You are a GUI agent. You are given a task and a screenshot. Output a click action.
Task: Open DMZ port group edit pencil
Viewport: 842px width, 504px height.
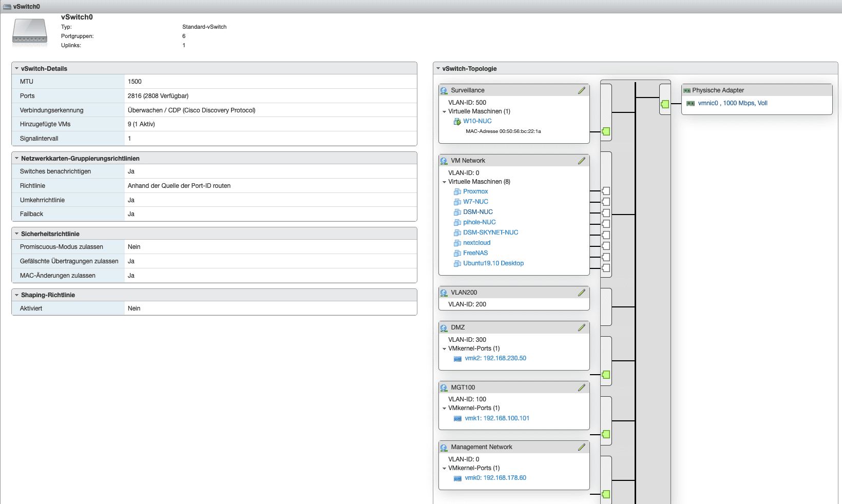[582, 327]
